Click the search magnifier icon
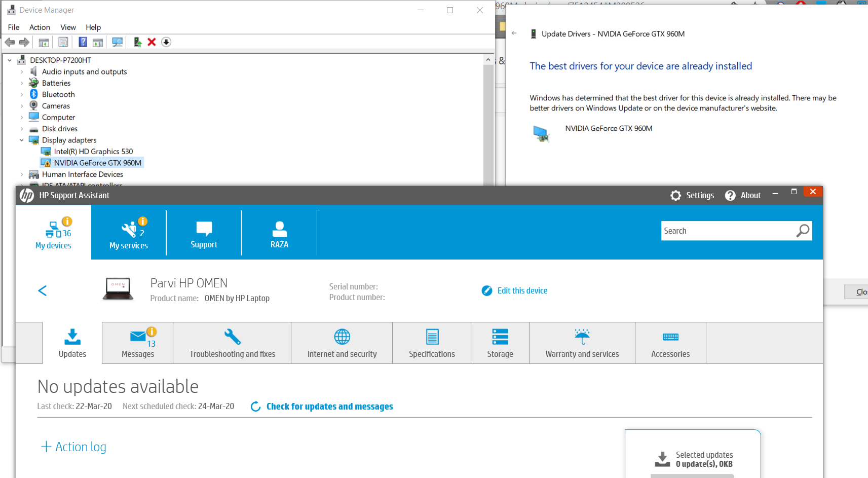Image resolution: width=868 pixels, height=478 pixels. point(803,231)
